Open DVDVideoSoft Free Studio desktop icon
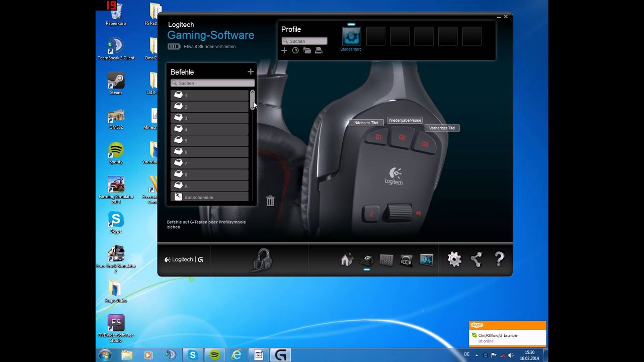 (116, 329)
